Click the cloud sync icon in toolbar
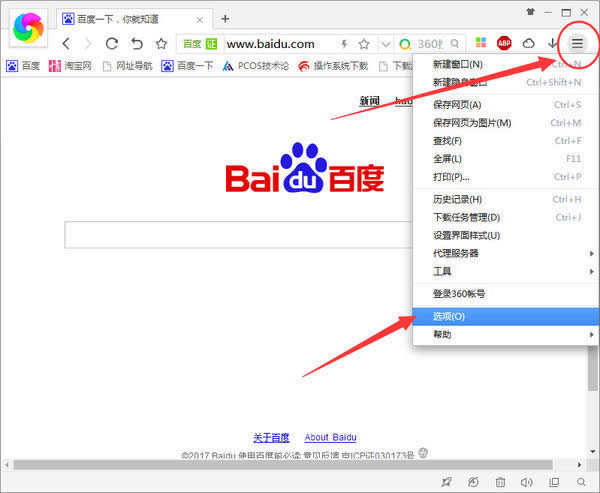 click(x=528, y=43)
